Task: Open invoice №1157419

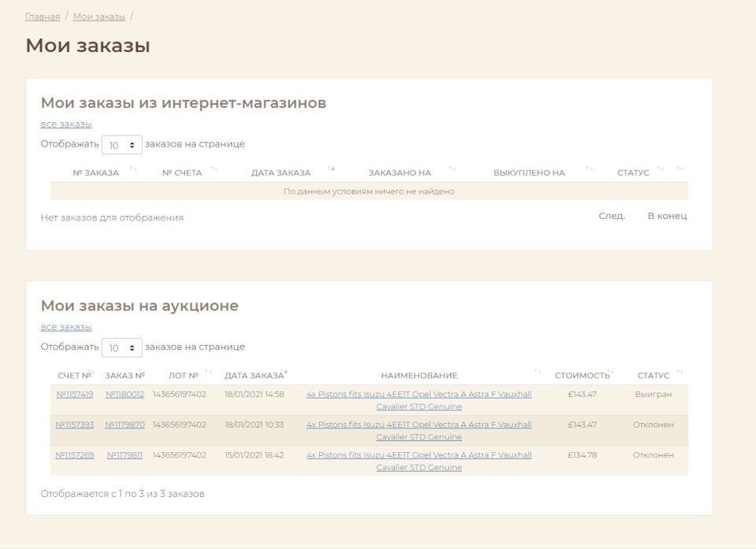Action: tap(75, 394)
